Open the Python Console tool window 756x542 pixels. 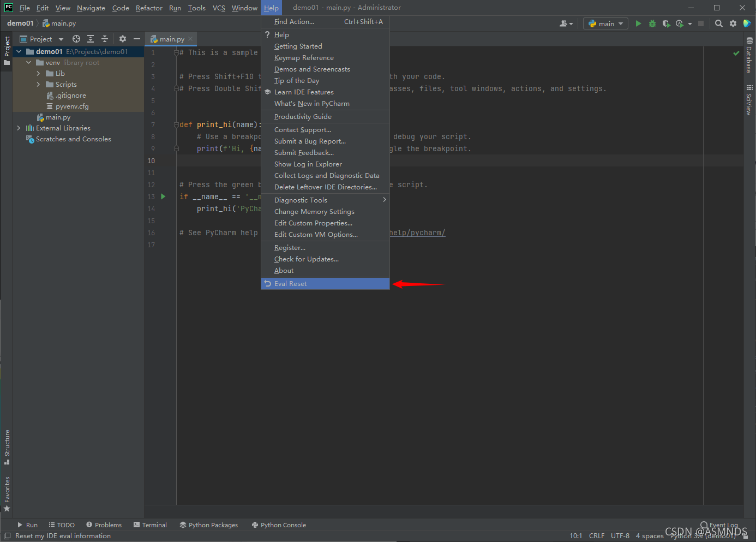tap(279, 525)
